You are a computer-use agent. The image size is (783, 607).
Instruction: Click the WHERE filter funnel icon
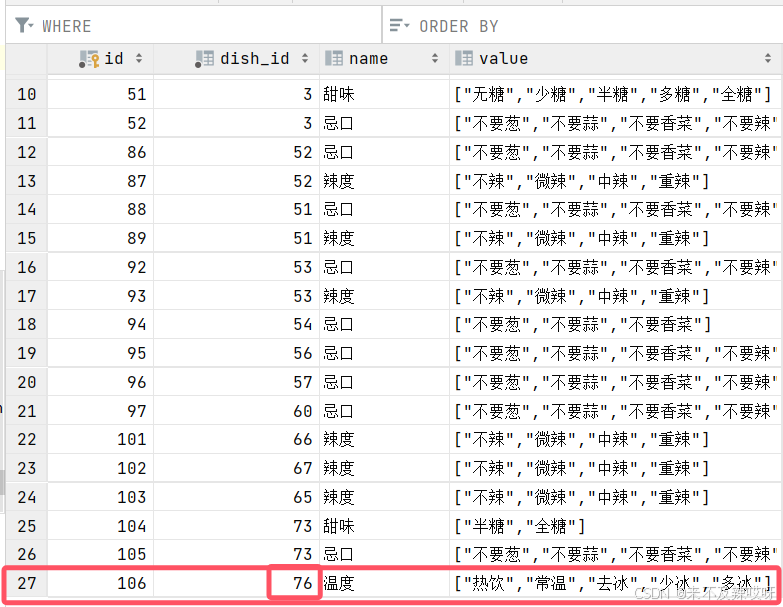pos(23,25)
